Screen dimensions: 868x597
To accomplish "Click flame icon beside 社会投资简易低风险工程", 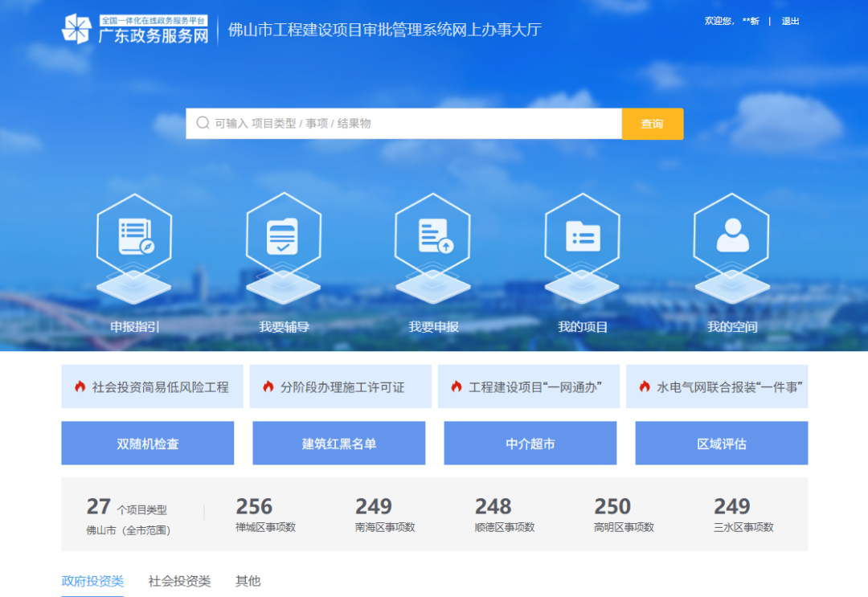I will point(80,386).
